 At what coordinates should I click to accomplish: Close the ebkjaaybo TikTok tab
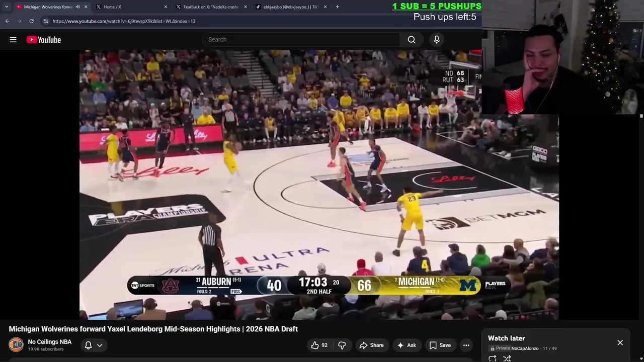325,7
